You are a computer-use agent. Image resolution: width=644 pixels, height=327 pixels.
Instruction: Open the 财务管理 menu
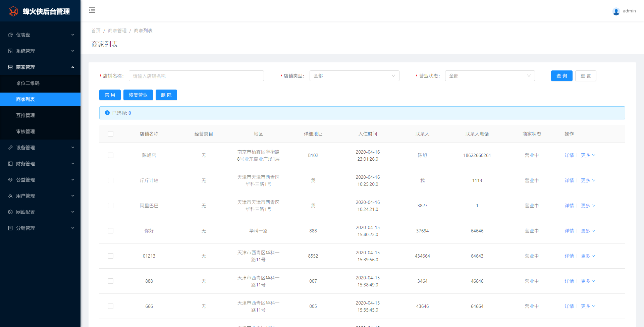coord(40,164)
